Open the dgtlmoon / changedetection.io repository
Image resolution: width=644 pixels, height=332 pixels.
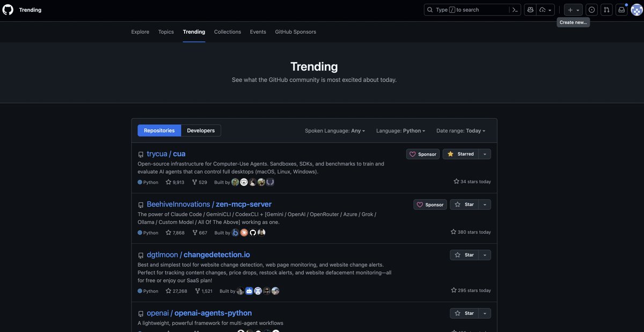198,255
